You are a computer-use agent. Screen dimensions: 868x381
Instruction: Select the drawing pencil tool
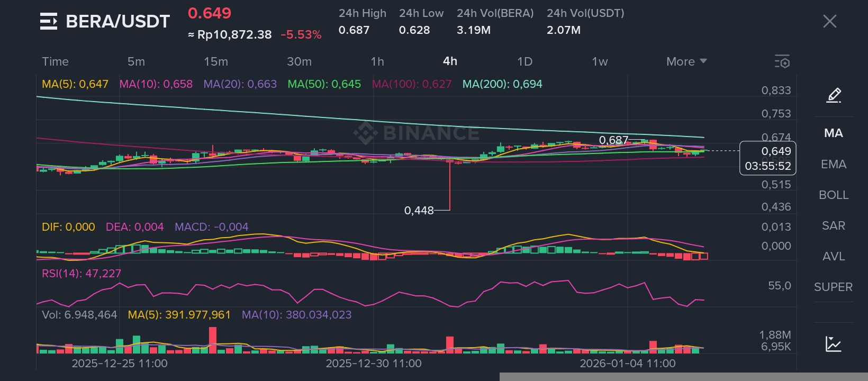coord(834,95)
